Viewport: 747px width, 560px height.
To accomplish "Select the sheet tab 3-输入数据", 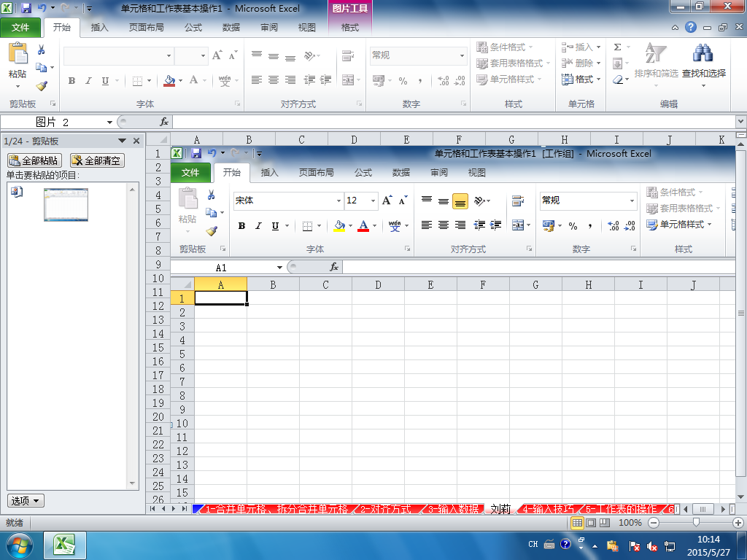I will (x=454, y=509).
